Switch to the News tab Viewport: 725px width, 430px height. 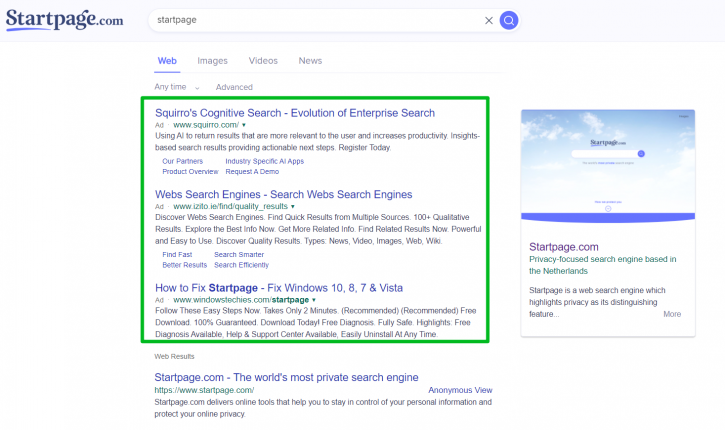pyautogui.click(x=310, y=61)
